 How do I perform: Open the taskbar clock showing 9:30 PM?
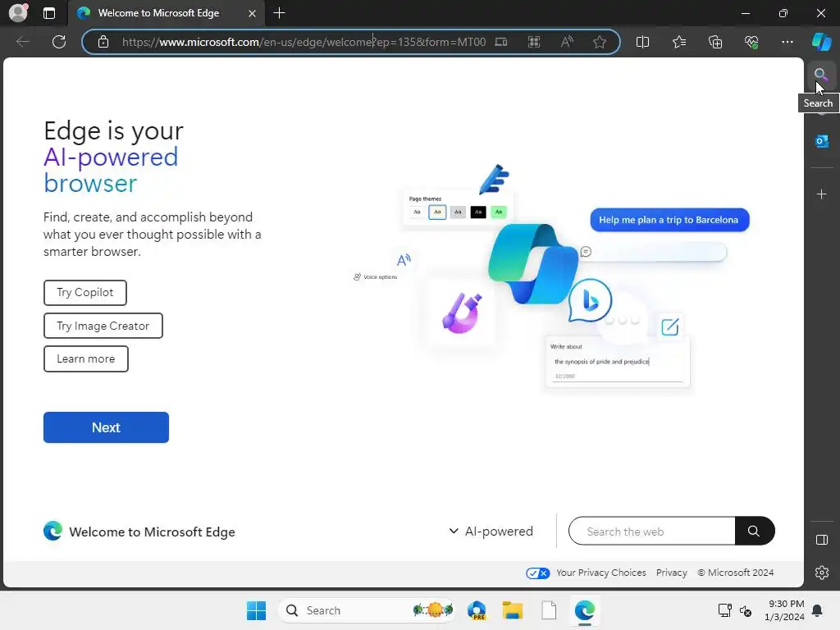tap(786, 610)
